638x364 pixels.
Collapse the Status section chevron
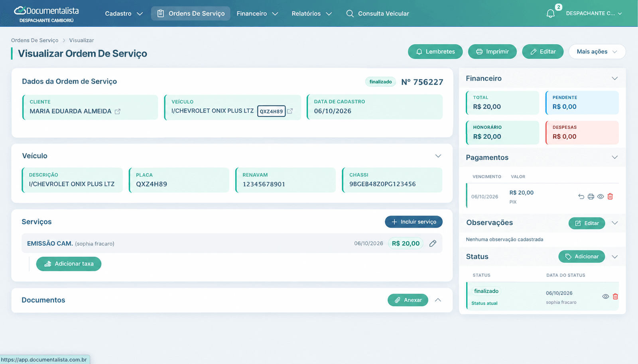(615, 257)
